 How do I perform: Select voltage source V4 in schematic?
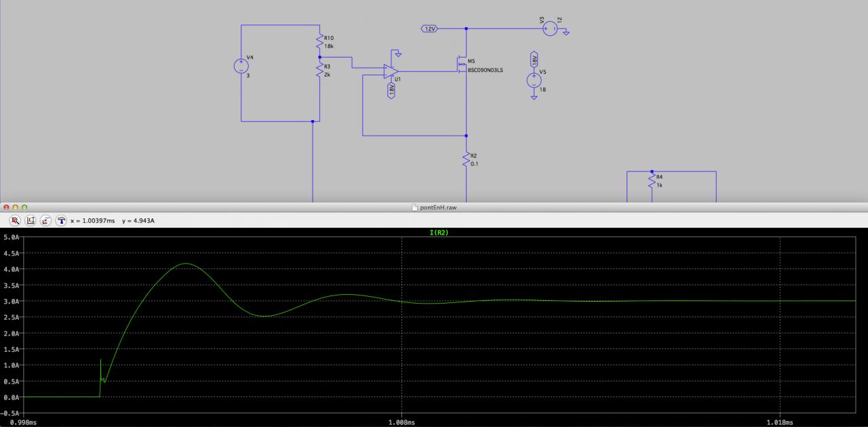(x=241, y=66)
